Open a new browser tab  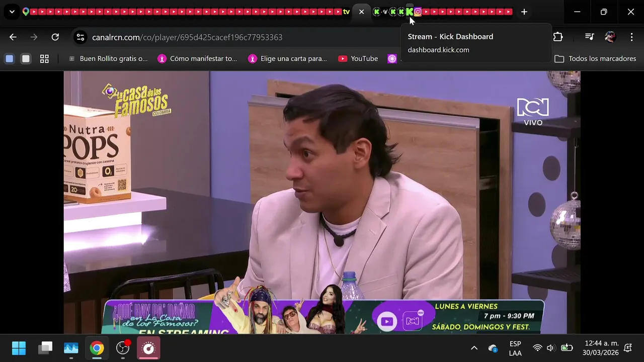pos(524,12)
